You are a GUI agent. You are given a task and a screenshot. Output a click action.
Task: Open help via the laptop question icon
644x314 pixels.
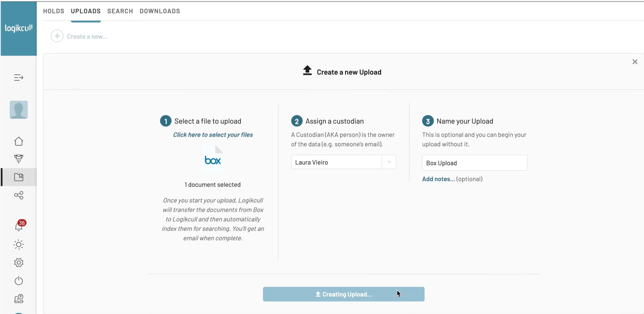(x=19, y=298)
